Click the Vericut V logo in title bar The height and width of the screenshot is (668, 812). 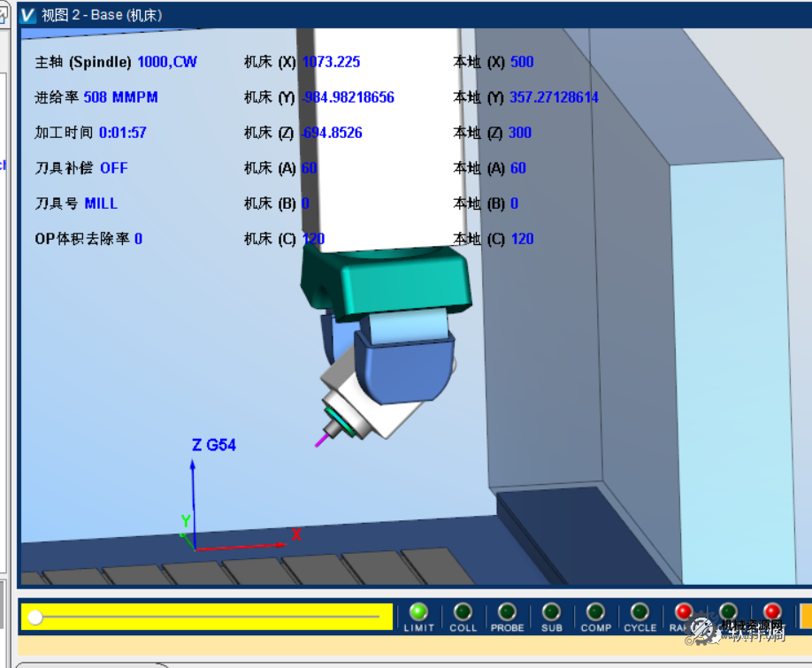(27, 15)
